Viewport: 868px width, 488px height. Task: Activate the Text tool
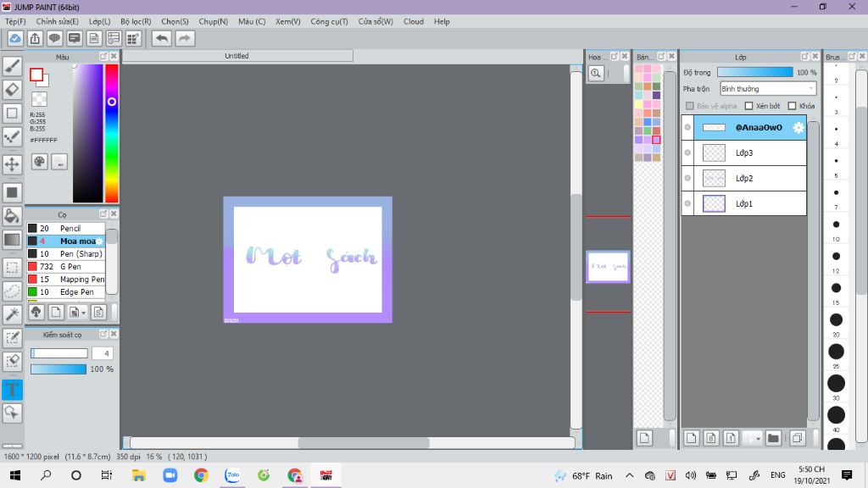(x=12, y=390)
